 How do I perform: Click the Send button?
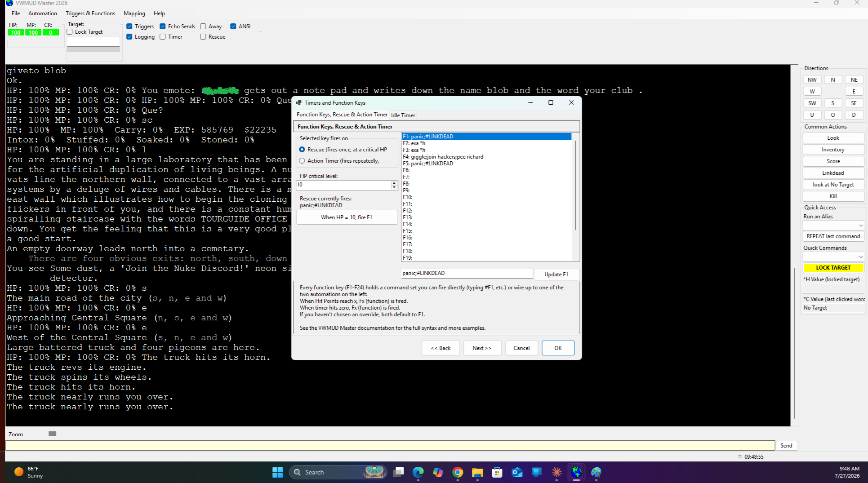[x=786, y=446]
